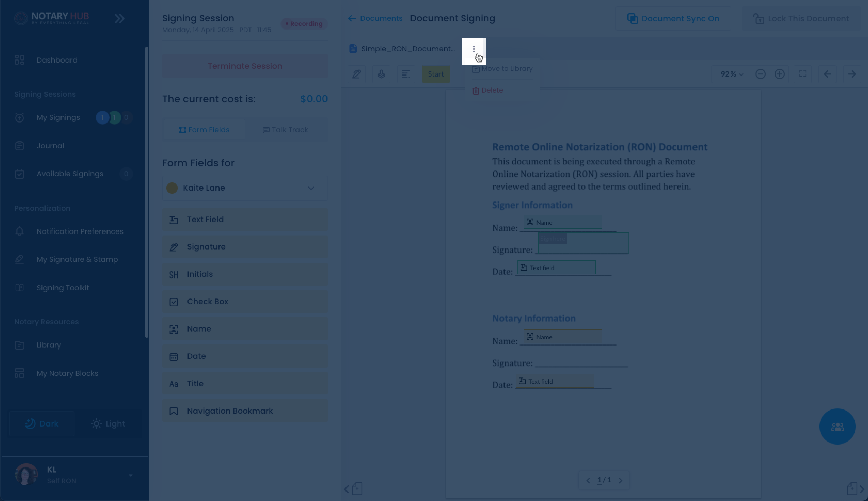Lock This Document toggle
Image resolution: width=868 pixels, height=501 pixels.
(801, 19)
